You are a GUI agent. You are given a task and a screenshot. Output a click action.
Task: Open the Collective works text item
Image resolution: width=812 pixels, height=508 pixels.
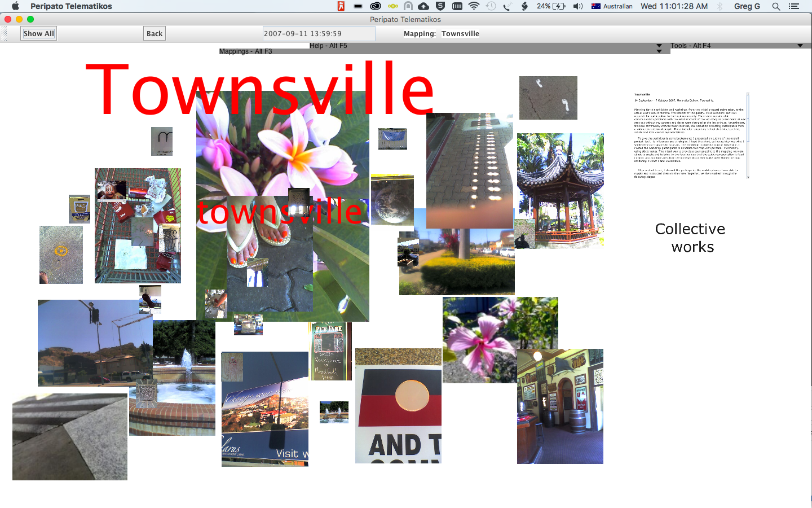(691, 238)
